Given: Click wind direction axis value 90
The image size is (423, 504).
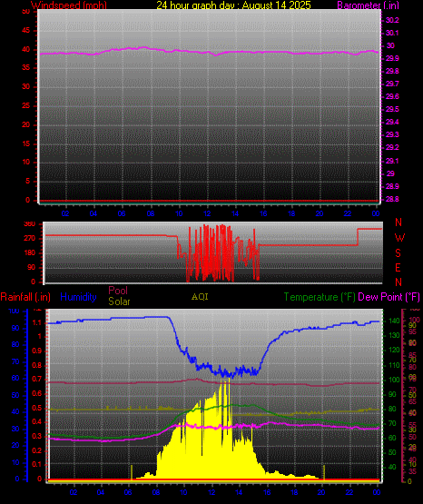Looking at the screenshot, I should tap(32, 267).
